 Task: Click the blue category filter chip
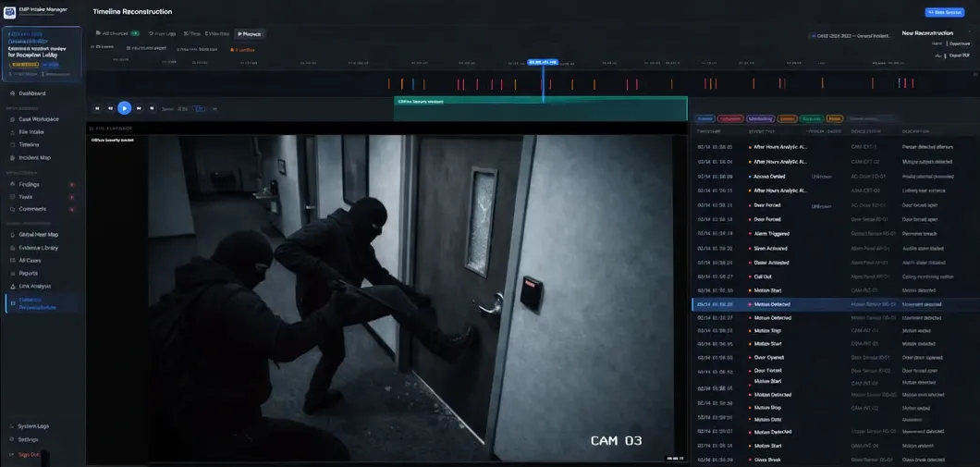(705, 118)
